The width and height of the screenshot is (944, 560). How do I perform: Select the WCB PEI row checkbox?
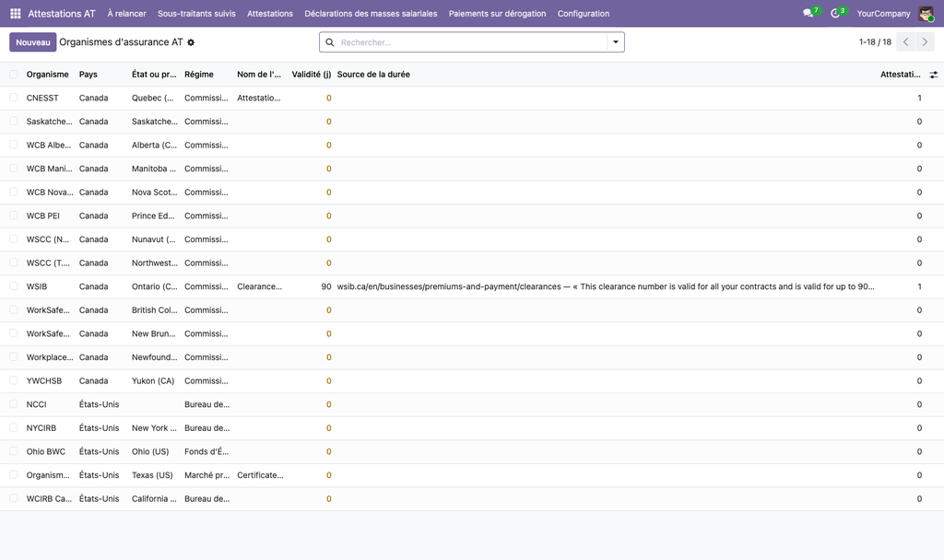[x=13, y=216]
